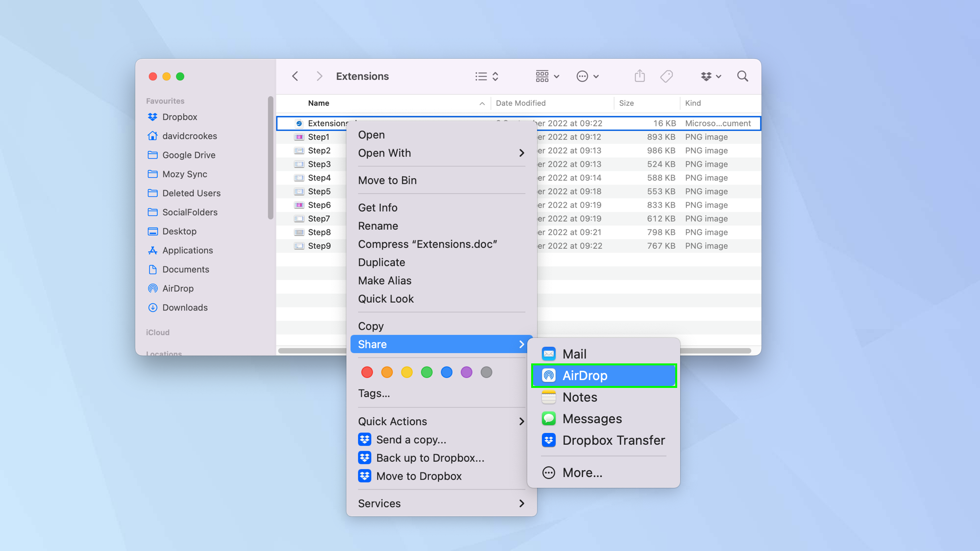Click the Dropbox toolbar button
This screenshot has width=980, height=551.
[708, 76]
